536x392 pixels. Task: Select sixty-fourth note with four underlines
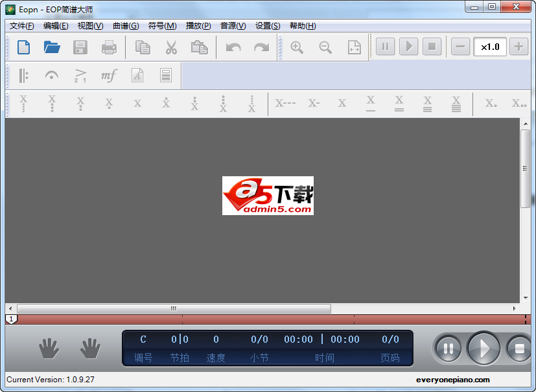point(456,104)
